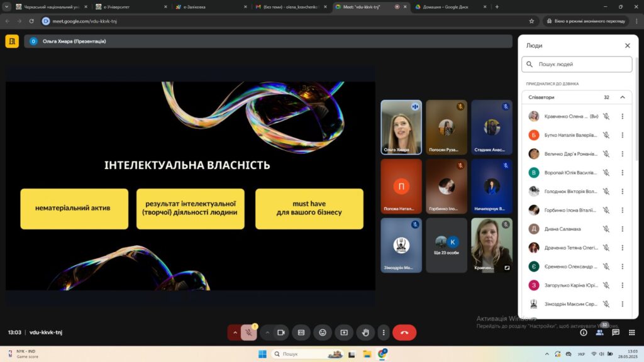Toggle the captions button
The width and height of the screenshot is (644, 362).
[301, 332]
